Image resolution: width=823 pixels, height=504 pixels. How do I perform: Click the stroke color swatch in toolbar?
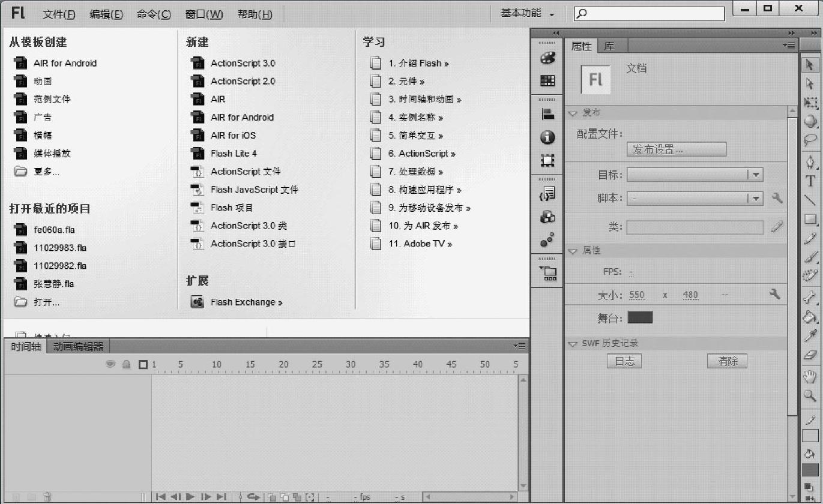810,436
